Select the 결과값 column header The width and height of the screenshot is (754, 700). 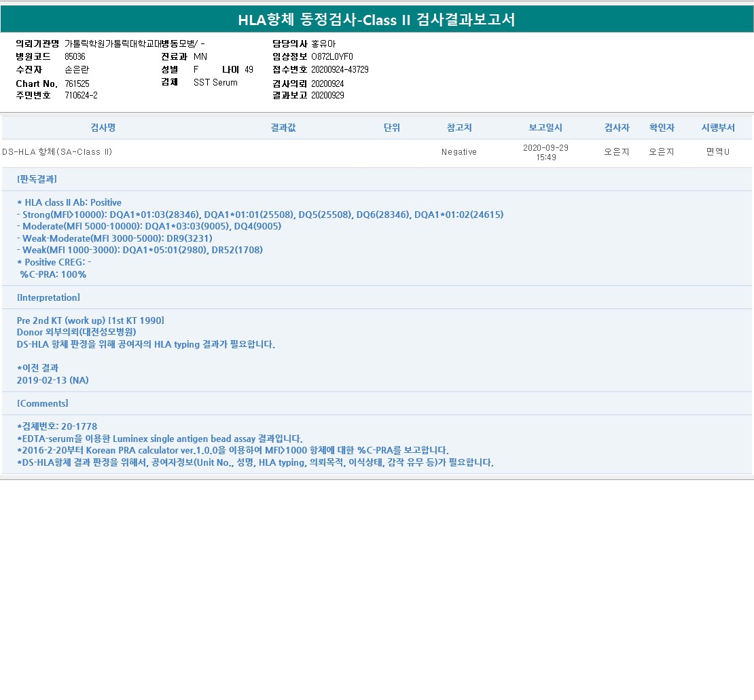pos(283,128)
